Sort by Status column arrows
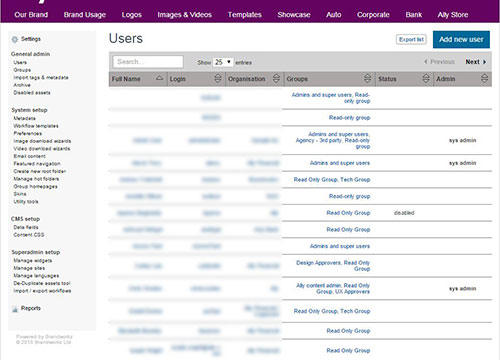 [426, 79]
